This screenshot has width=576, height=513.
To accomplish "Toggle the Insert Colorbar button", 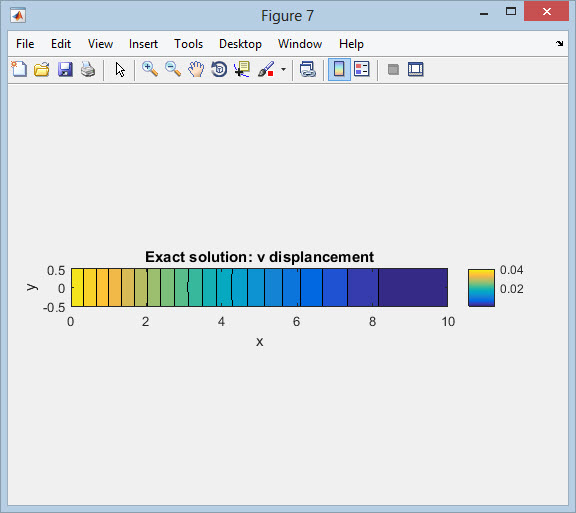I will click(339, 69).
